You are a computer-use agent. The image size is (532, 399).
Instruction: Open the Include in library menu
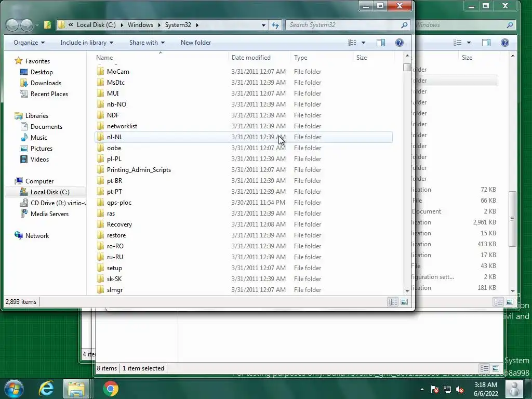click(87, 43)
